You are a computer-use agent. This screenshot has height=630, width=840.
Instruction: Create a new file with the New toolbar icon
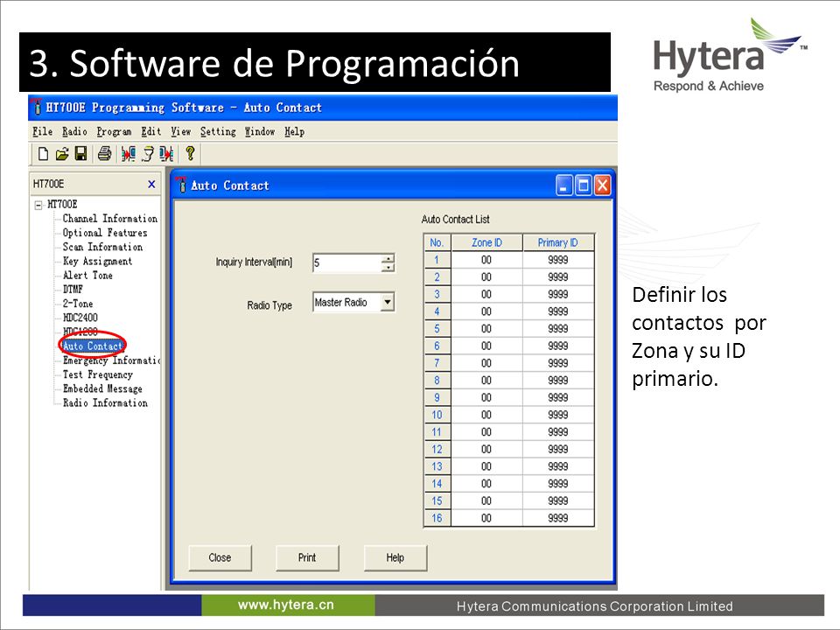[x=43, y=154]
